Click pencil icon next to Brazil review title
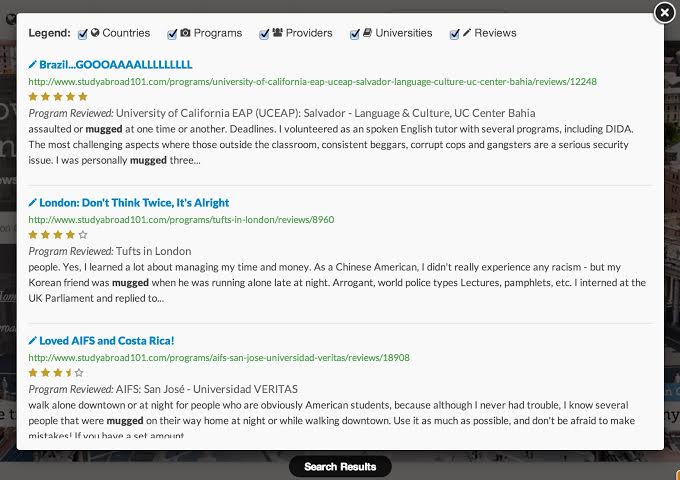This screenshot has width=680, height=480. pyautogui.click(x=33, y=65)
